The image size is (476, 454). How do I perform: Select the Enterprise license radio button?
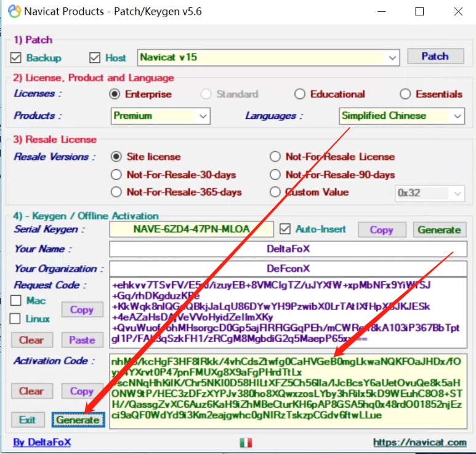point(115,94)
